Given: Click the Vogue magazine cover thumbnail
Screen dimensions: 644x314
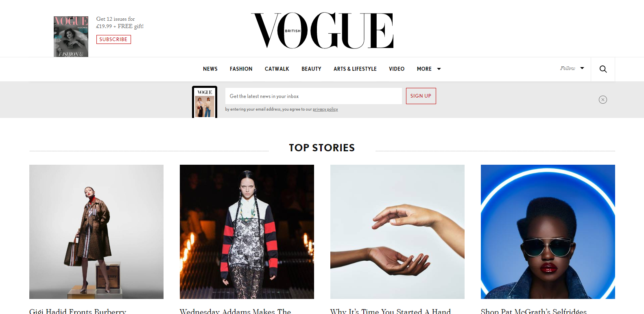Looking at the screenshot, I should [x=71, y=37].
